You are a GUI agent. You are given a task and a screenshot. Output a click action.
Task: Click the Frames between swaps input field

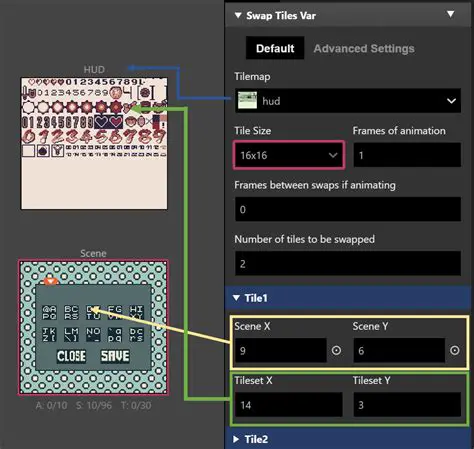coord(348,209)
